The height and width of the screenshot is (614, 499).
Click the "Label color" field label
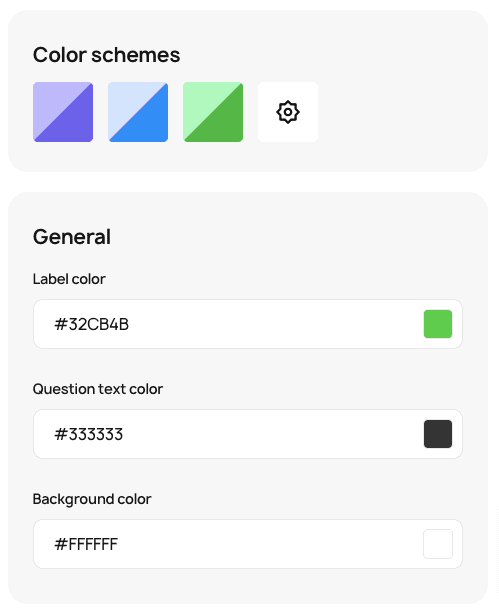pyautogui.click(x=69, y=279)
